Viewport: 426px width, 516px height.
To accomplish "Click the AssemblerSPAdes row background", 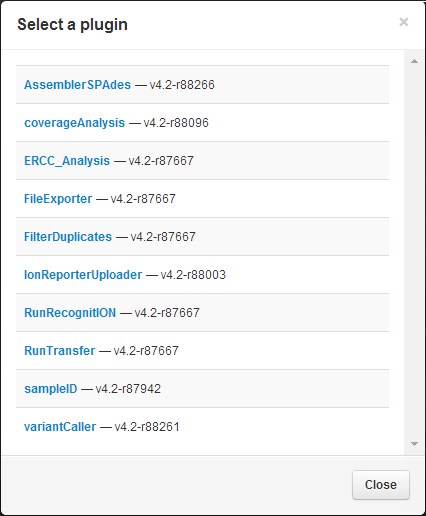I will [202, 85].
